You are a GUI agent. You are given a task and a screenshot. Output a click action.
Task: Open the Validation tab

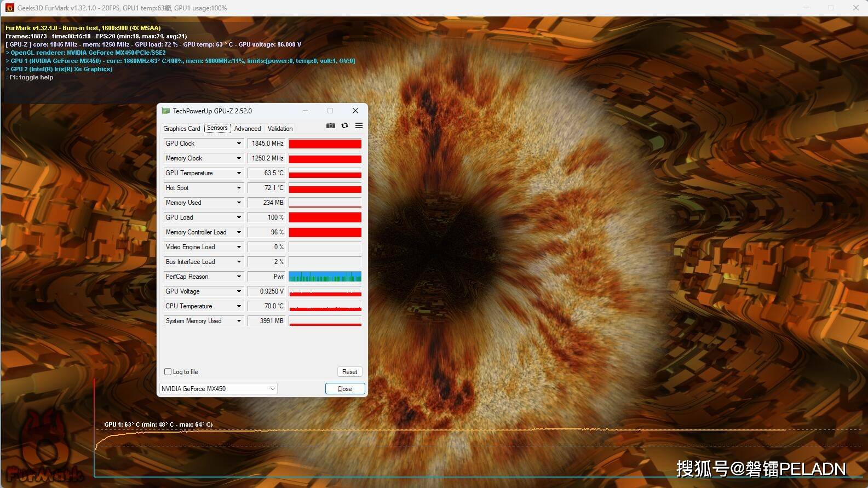point(280,129)
